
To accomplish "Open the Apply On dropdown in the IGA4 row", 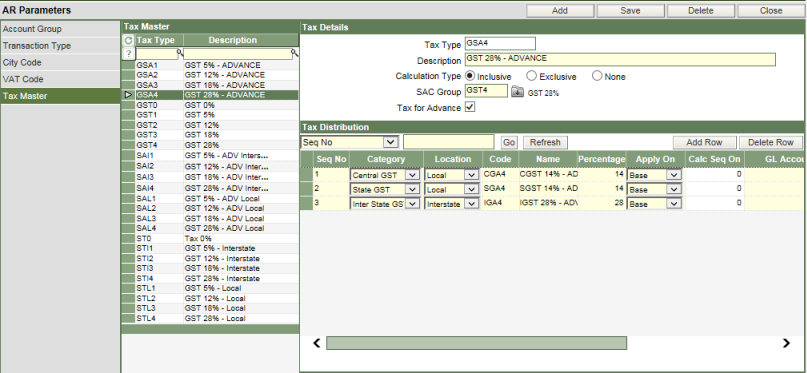I will pos(674,204).
